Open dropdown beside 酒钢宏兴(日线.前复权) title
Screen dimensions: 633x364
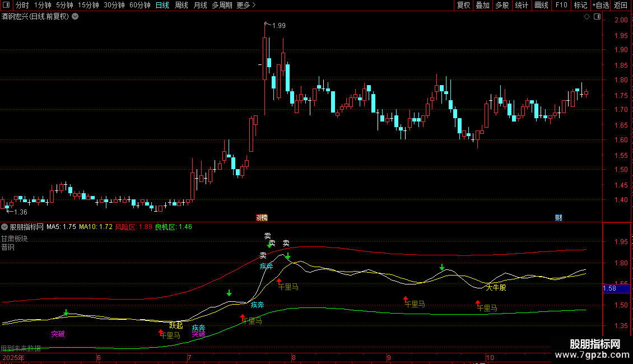pyautogui.click(x=75, y=17)
